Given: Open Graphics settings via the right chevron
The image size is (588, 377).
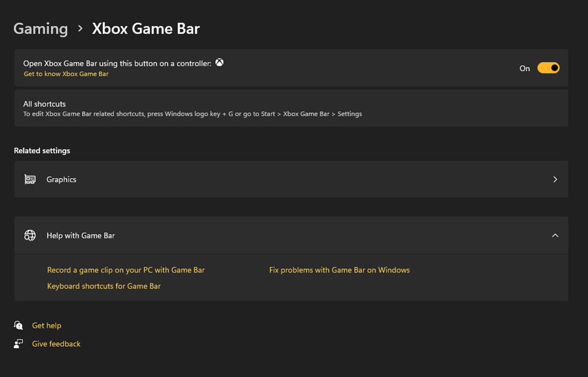Looking at the screenshot, I should click(x=555, y=180).
